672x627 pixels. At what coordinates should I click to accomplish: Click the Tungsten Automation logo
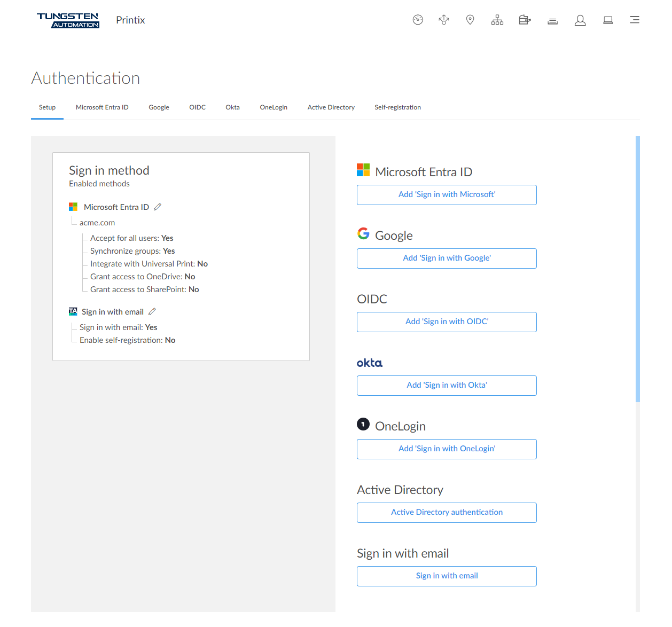[68, 20]
